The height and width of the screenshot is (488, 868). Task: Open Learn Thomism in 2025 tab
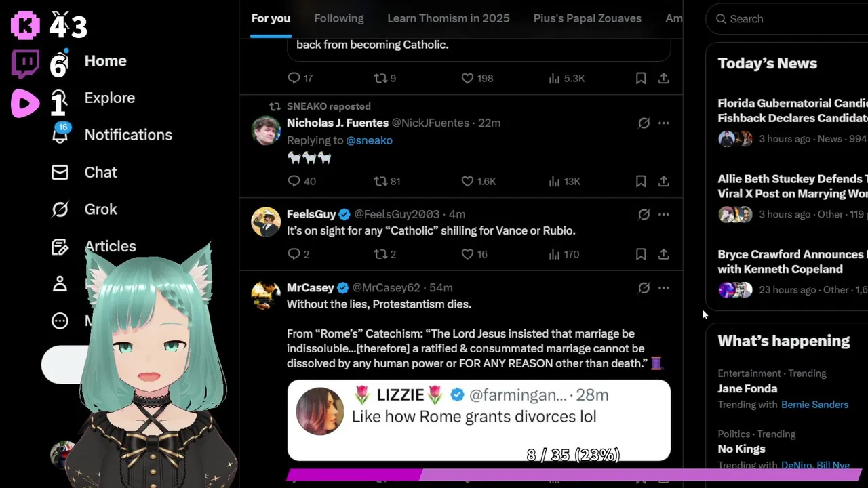tap(448, 18)
